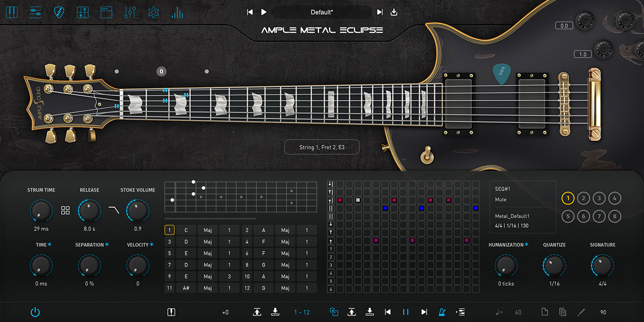644x322 pixels.
Task: Click the release curve icon beside Release knob
Action: coord(114,210)
